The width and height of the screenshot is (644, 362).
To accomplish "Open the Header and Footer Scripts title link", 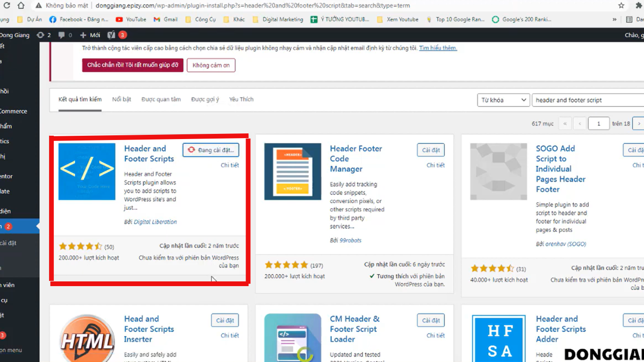I will point(149,154).
